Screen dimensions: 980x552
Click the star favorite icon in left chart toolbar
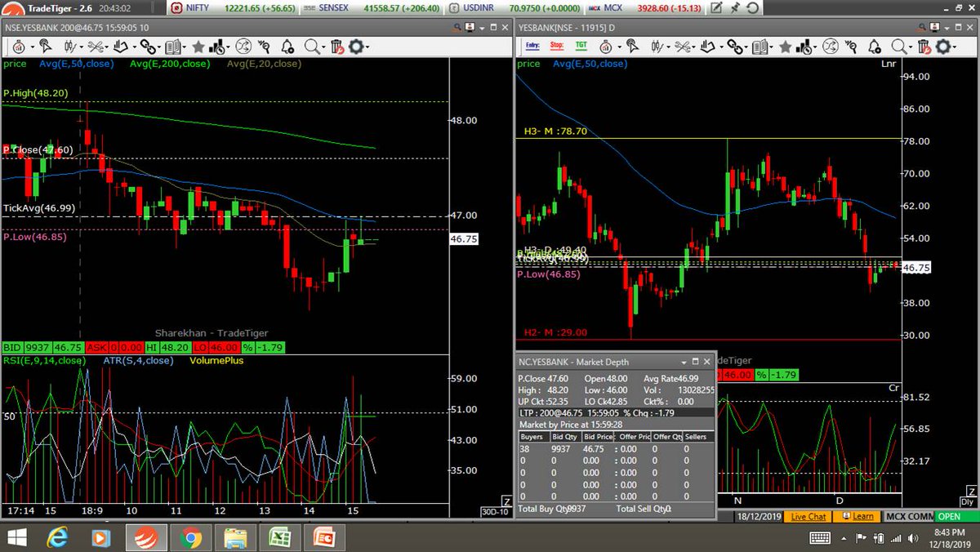tap(198, 47)
